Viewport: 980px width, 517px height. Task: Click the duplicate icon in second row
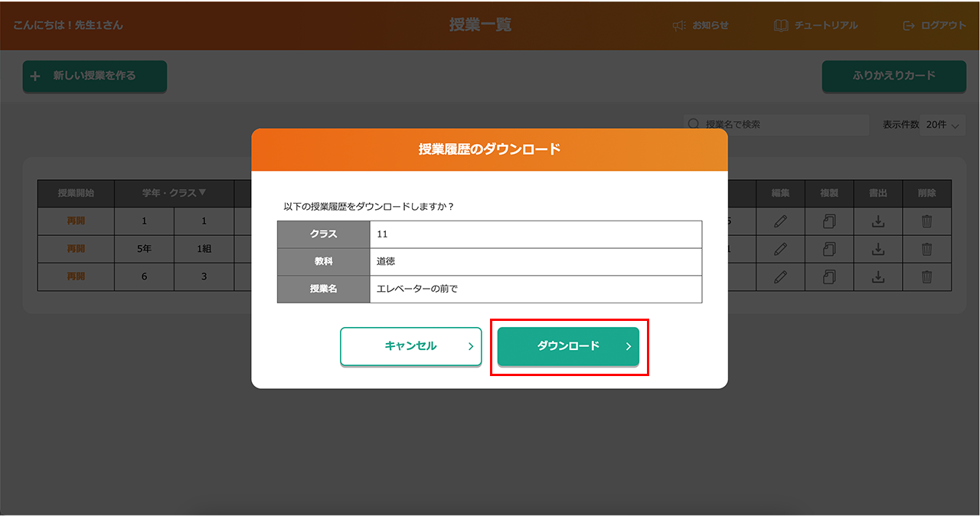[829, 249]
